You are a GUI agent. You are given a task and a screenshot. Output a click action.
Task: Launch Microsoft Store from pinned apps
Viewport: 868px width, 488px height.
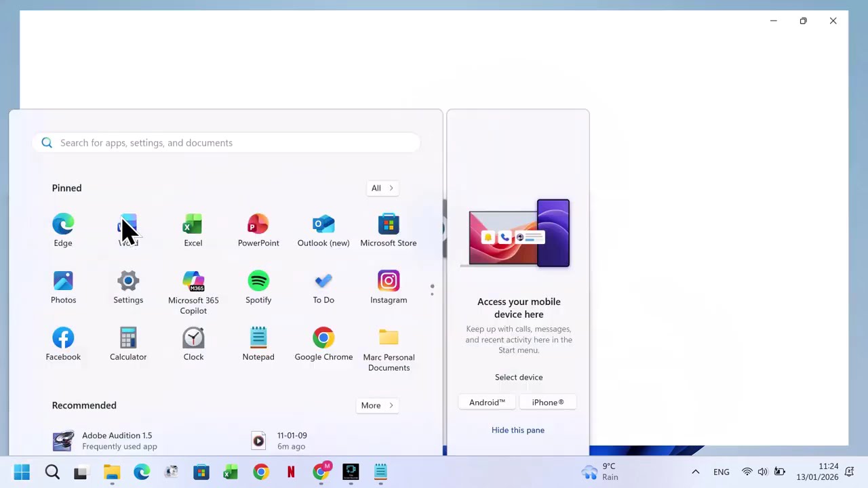pos(389,230)
